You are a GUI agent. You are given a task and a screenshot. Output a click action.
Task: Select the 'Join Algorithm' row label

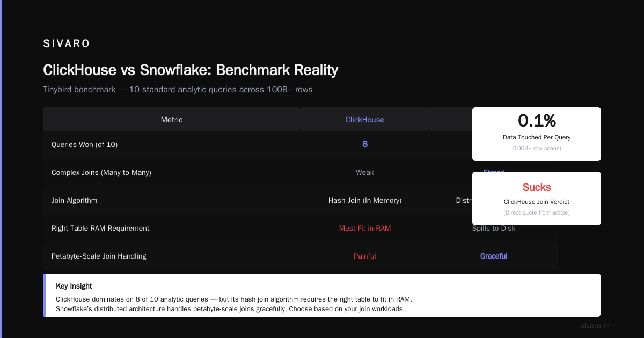(74, 200)
